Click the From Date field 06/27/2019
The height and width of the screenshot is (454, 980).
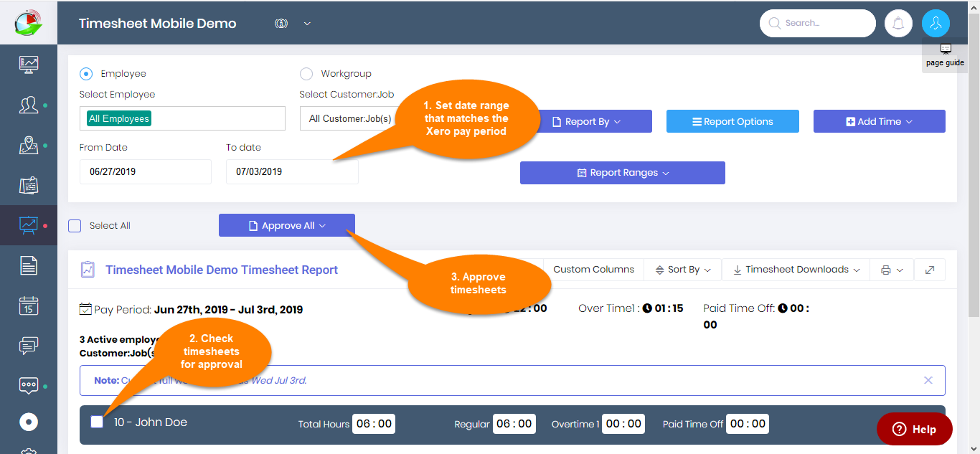click(146, 171)
